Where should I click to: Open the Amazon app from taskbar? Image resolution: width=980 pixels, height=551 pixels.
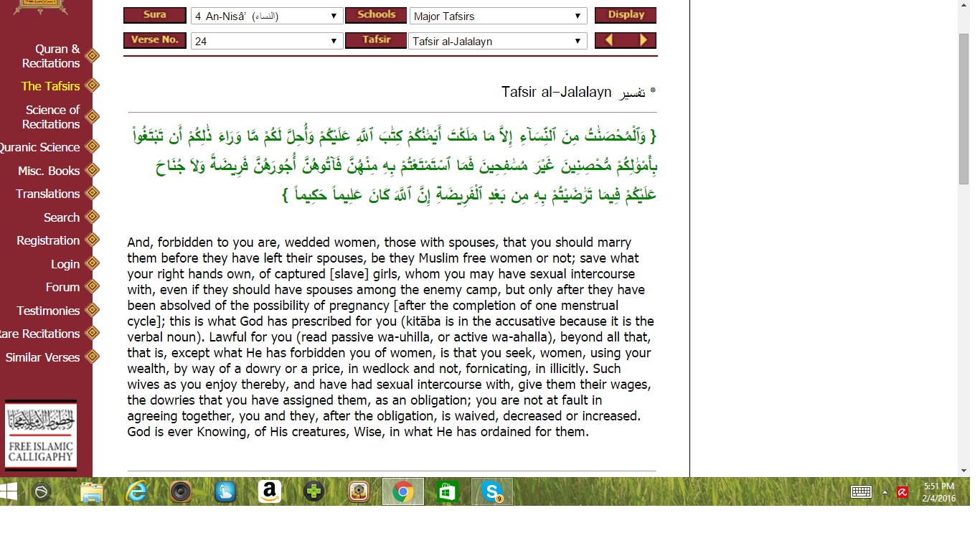click(x=270, y=491)
